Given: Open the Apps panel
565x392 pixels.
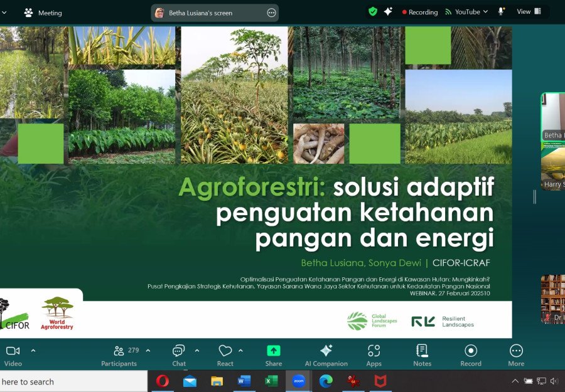Looking at the screenshot, I should 374,355.
